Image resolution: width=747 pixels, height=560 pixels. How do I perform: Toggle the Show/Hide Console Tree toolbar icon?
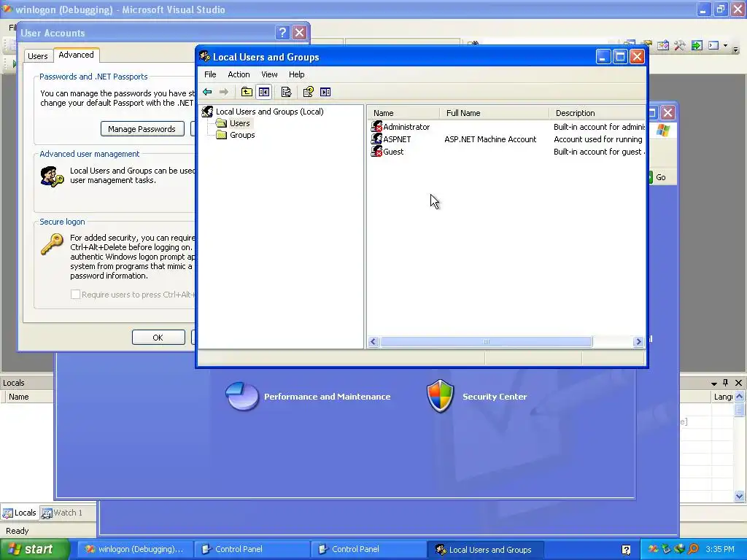[x=264, y=92]
